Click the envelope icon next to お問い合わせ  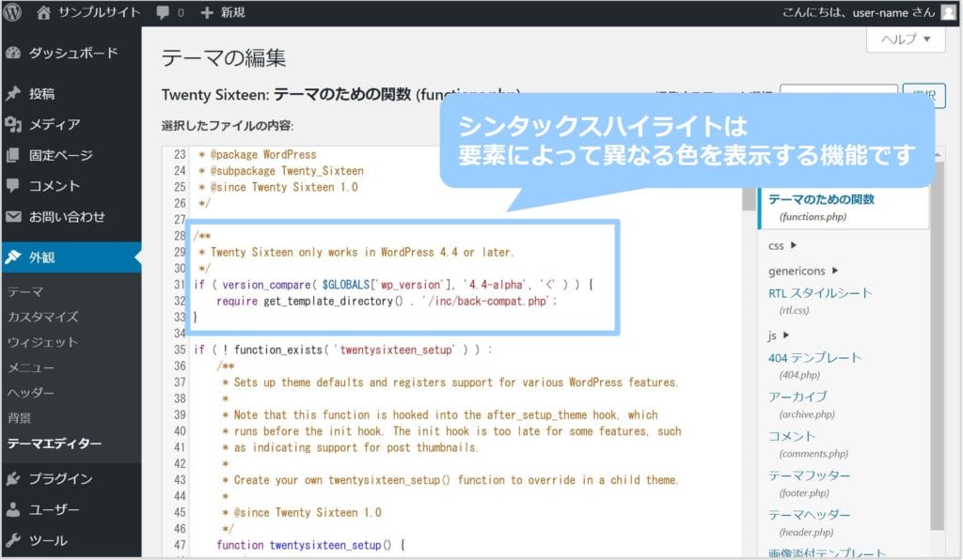(x=13, y=216)
